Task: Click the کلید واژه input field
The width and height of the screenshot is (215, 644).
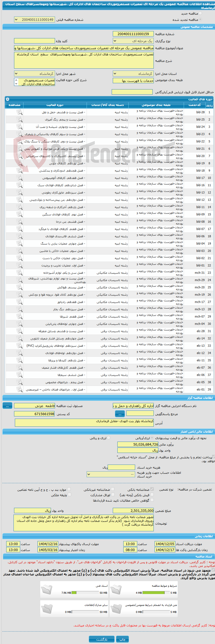Action: tap(35, 41)
